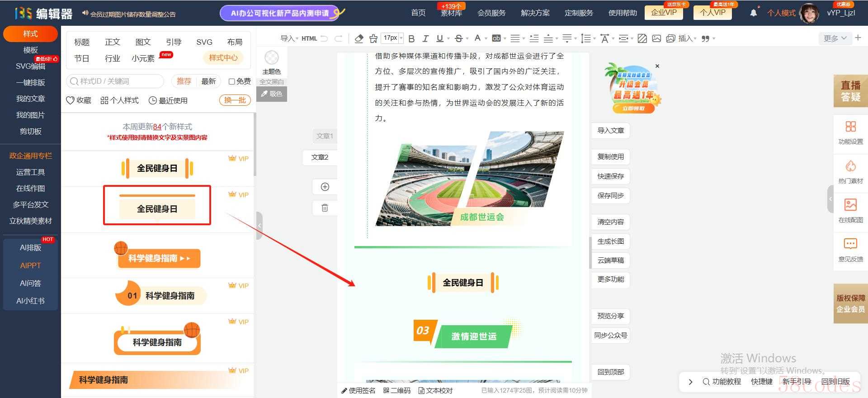
Task: Open the 样式中心 link
Action: [x=223, y=58]
